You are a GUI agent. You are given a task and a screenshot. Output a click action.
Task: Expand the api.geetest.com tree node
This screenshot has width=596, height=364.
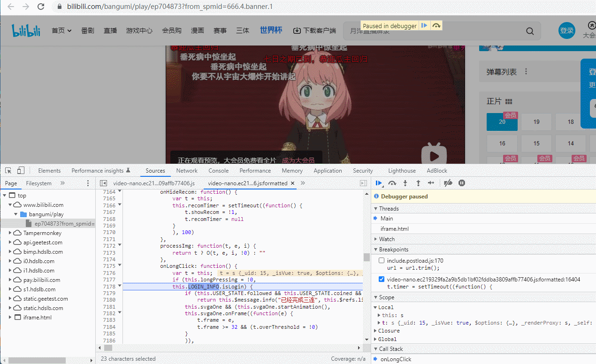click(11, 243)
